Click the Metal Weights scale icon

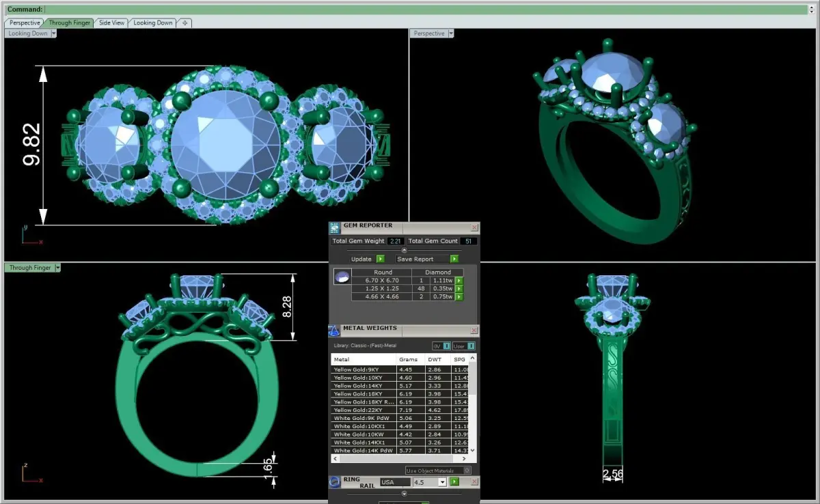click(334, 331)
